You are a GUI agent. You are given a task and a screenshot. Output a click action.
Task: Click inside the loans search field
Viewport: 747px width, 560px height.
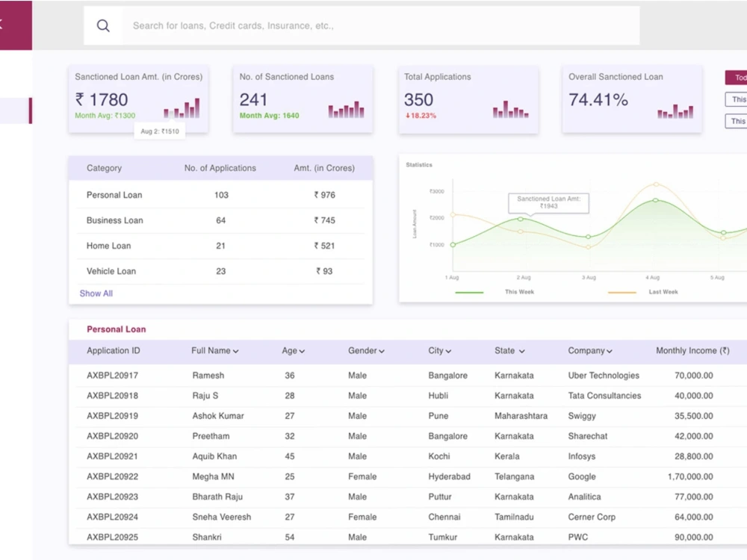click(x=299, y=25)
